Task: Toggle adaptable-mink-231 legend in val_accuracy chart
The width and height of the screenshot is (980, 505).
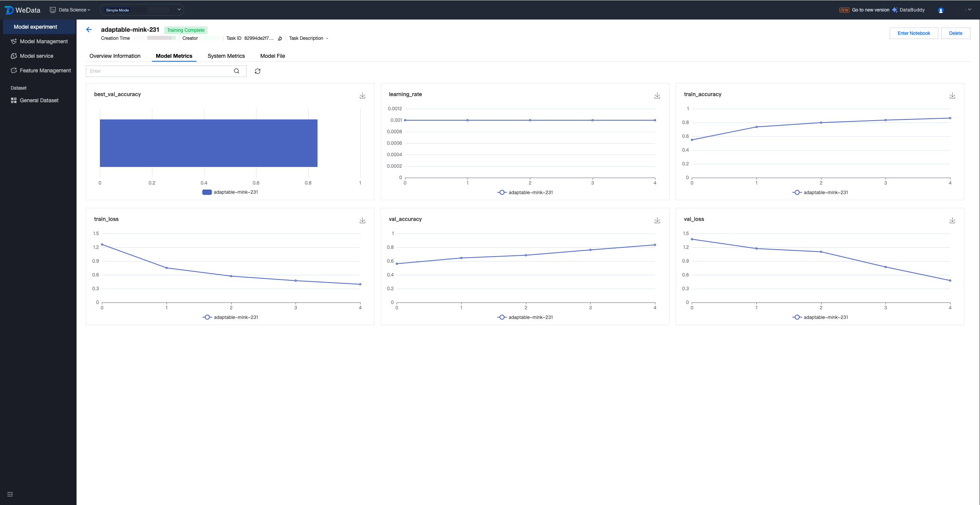Action: tap(525, 317)
